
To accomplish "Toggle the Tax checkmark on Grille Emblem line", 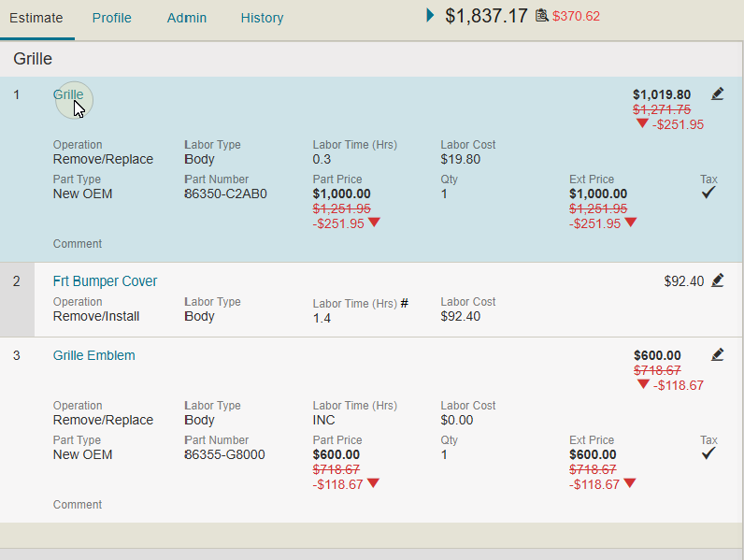I will [708, 453].
